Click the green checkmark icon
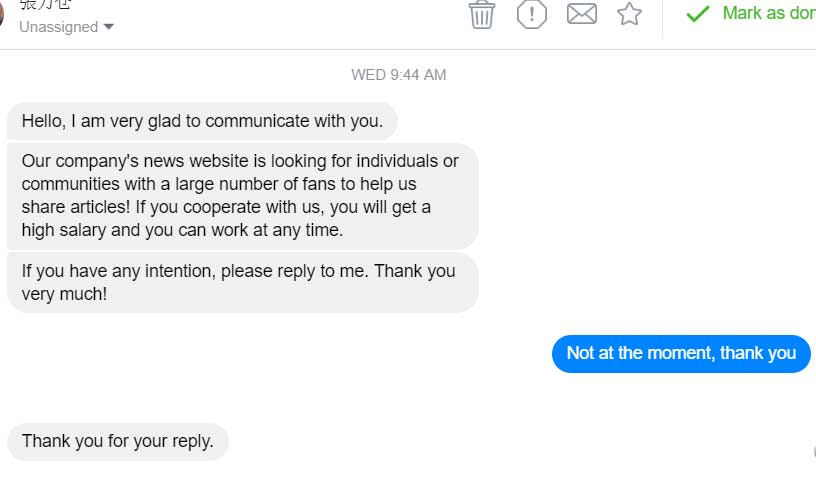Screen dimensions: 816x504 697,14
